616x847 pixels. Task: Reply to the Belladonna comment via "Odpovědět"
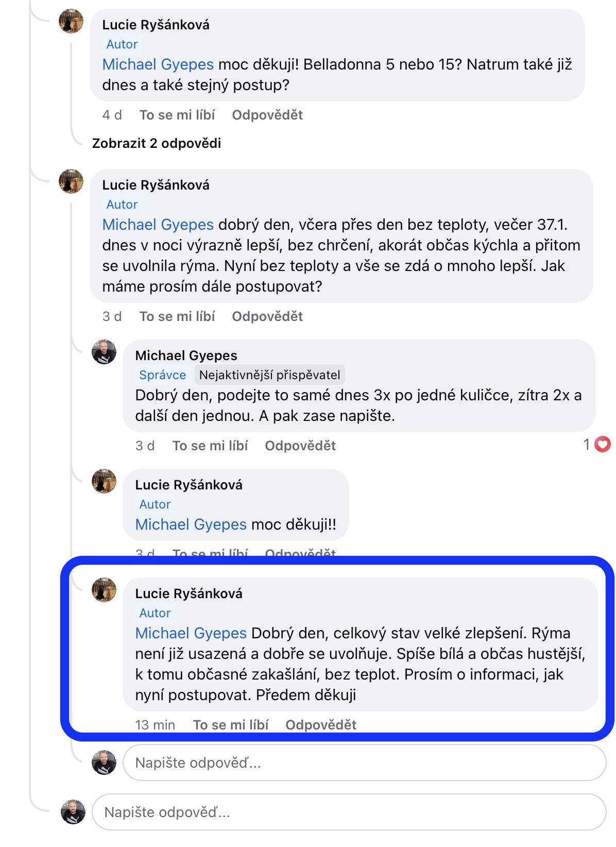pyautogui.click(x=267, y=115)
